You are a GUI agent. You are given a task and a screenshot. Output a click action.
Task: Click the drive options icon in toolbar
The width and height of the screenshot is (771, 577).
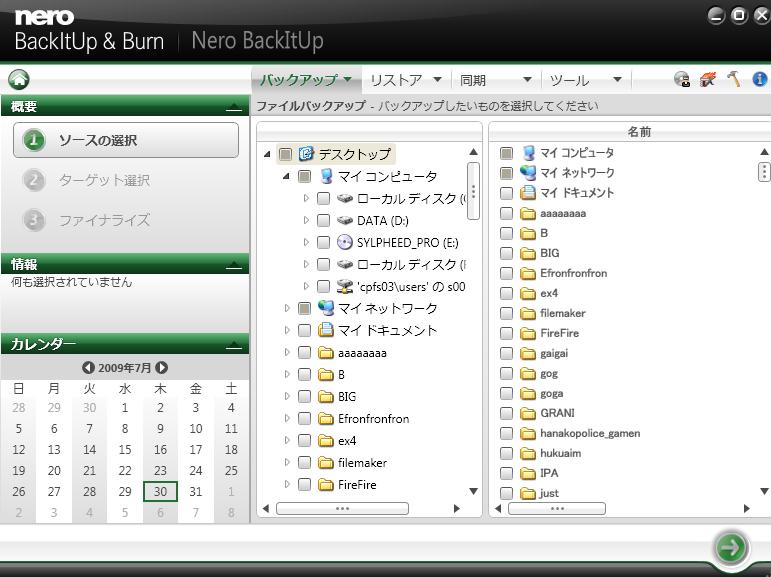coord(682,79)
